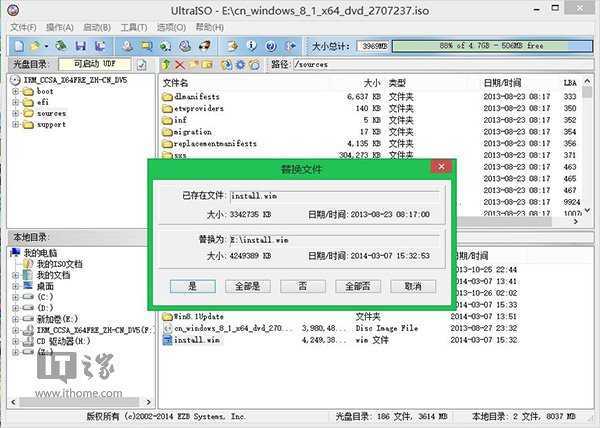The width and height of the screenshot is (600, 428).
Task: Click 全部是 in the replace file dialog
Action: [x=248, y=286]
